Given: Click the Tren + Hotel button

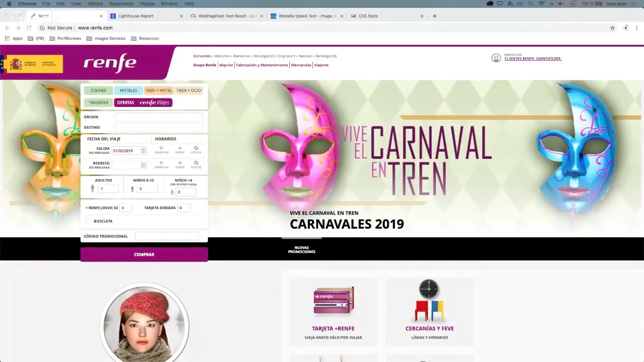Looking at the screenshot, I should click(x=158, y=90).
